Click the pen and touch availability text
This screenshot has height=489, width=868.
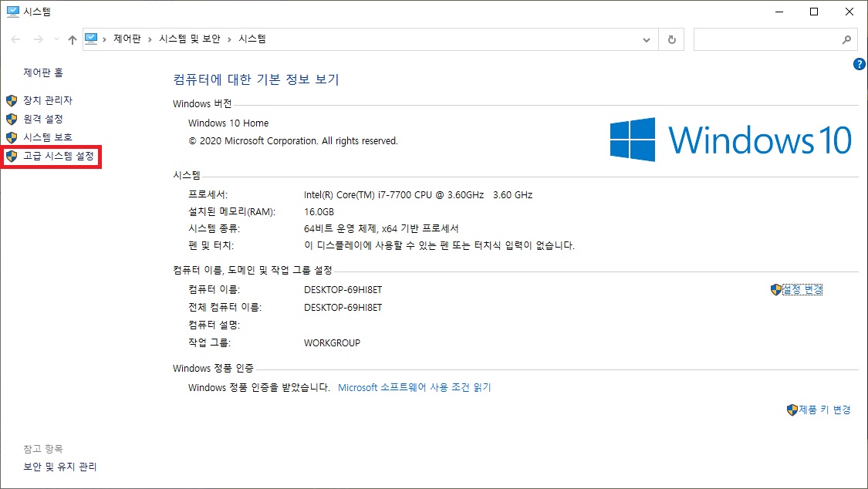(x=440, y=245)
